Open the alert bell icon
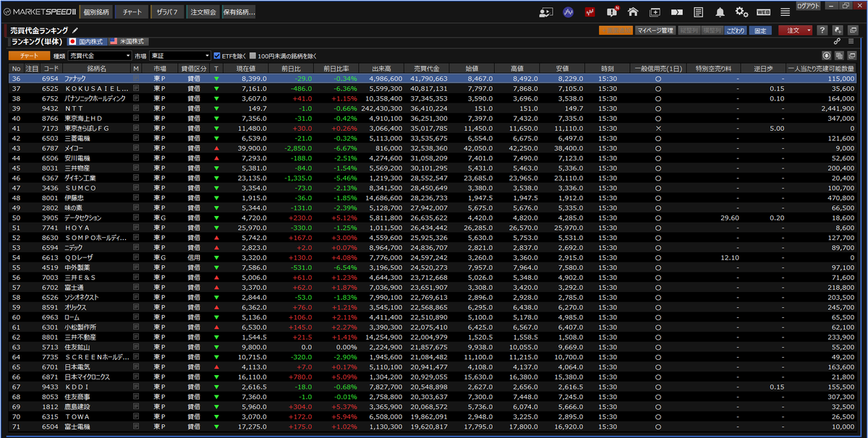The width and height of the screenshot is (868, 438). tap(720, 12)
